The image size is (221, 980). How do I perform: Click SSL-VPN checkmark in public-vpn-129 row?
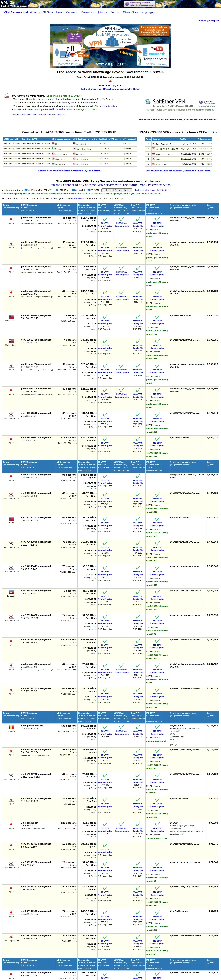coord(105,220)
